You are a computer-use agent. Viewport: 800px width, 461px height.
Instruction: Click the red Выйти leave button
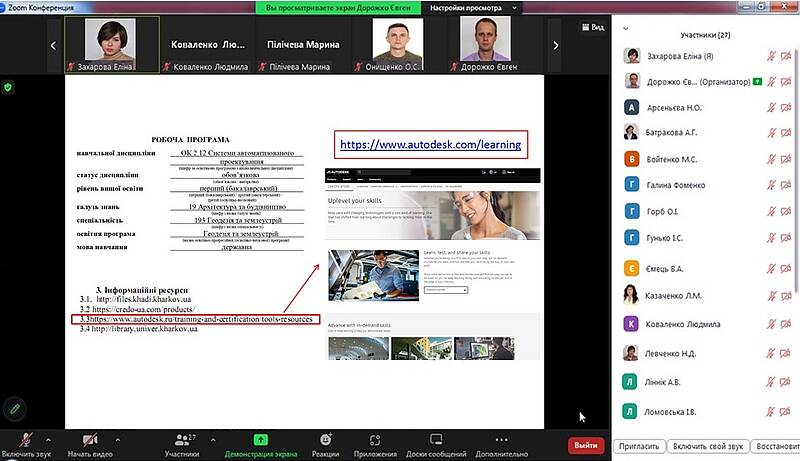[586, 445]
